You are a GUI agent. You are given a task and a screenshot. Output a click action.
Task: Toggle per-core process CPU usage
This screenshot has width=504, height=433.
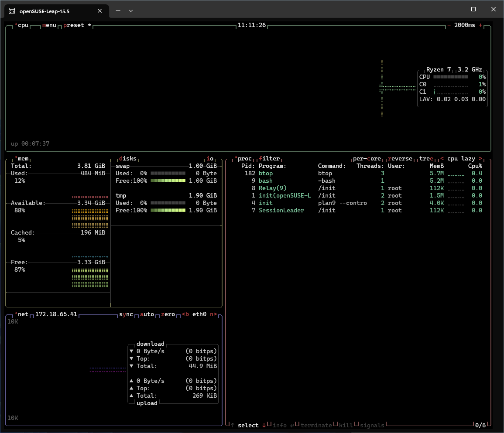point(367,159)
